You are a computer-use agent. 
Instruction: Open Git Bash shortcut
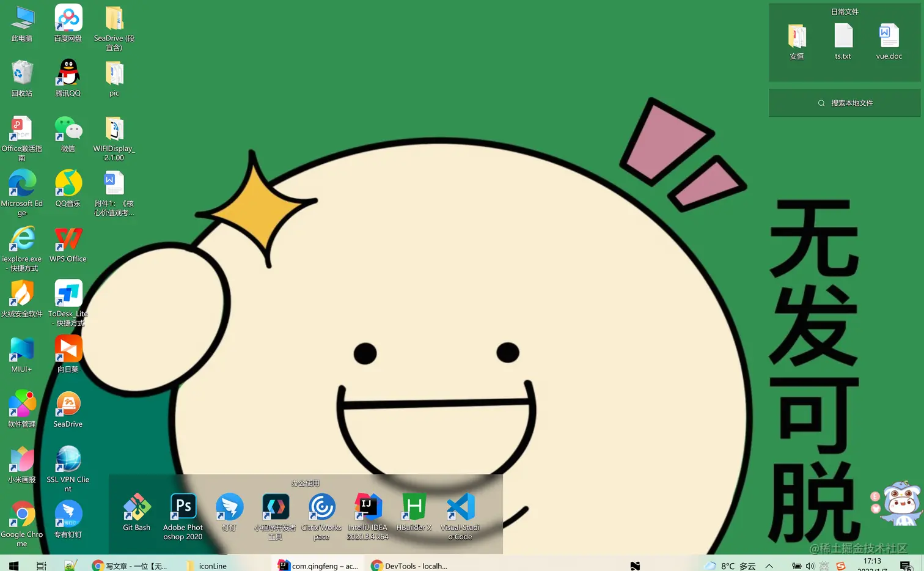tap(136, 507)
